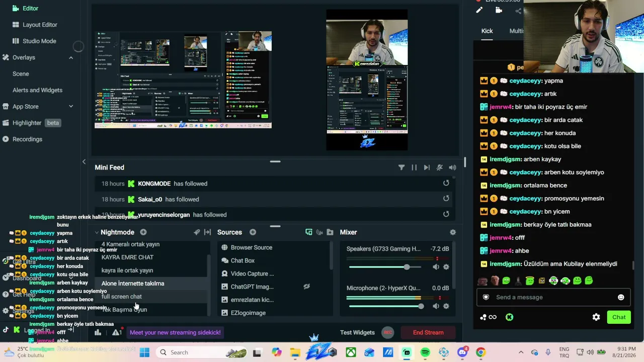Open the chat emoji picker
Image resolution: width=644 pixels, height=362 pixels.
tap(621, 297)
